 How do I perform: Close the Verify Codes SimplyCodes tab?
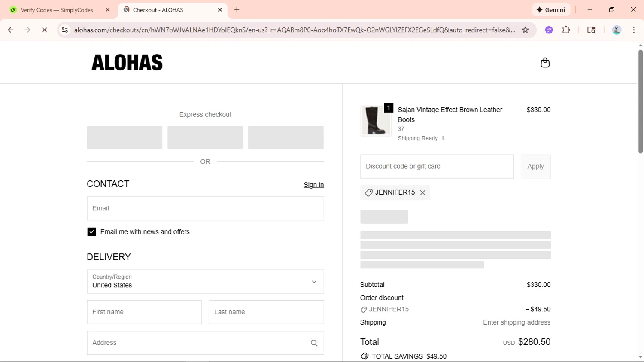point(108,10)
